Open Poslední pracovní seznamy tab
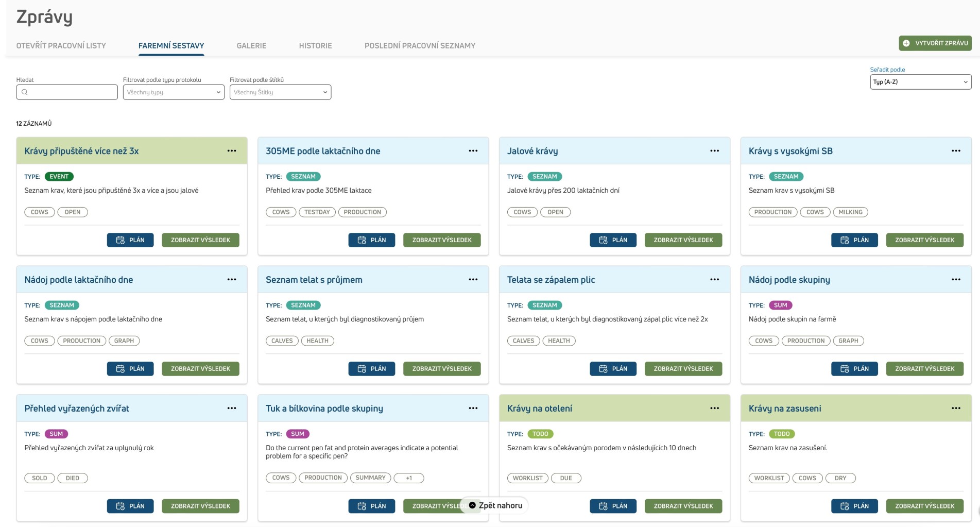 point(420,46)
